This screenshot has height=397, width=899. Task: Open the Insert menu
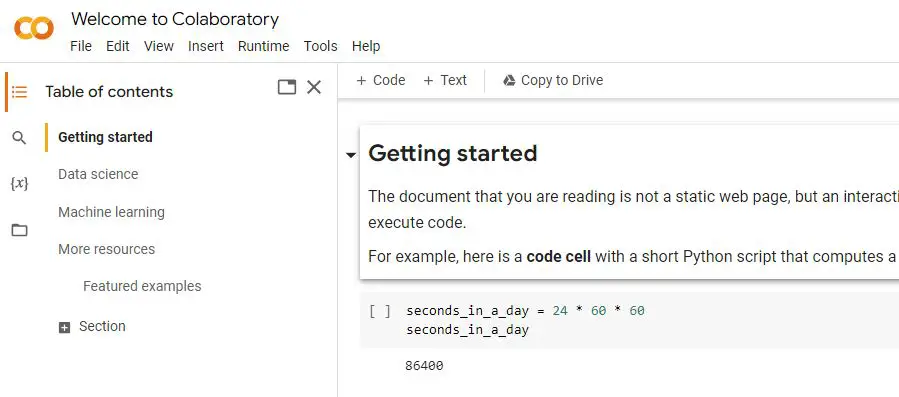206,46
